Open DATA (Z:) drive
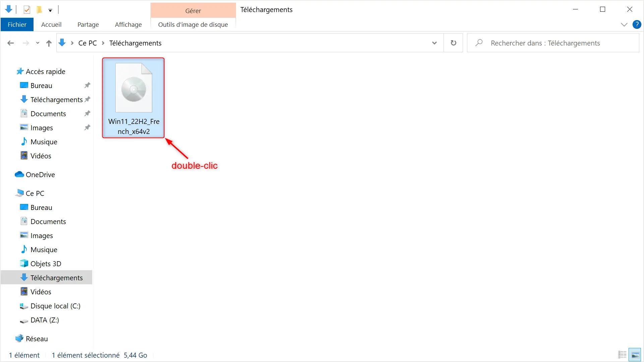The image size is (644, 362). [x=45, y=320]
